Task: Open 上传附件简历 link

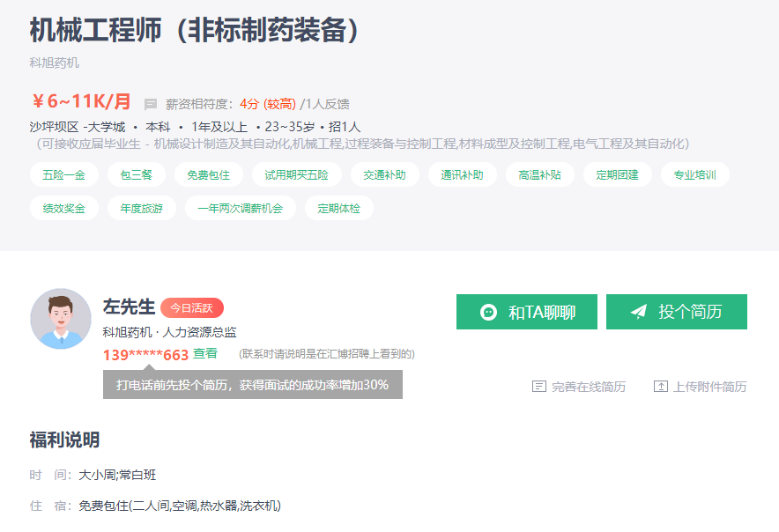Action: coord(700,387)
